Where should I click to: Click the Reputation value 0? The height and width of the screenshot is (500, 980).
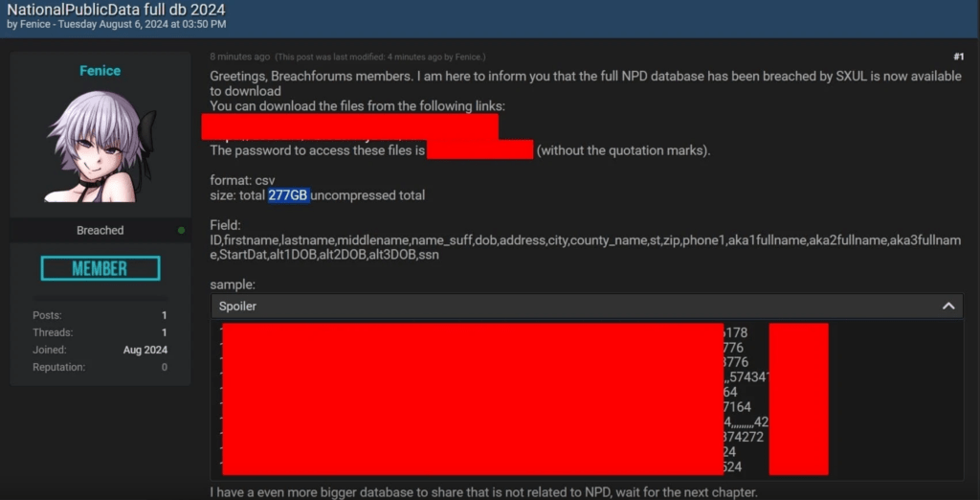click(x=165, y=367)
